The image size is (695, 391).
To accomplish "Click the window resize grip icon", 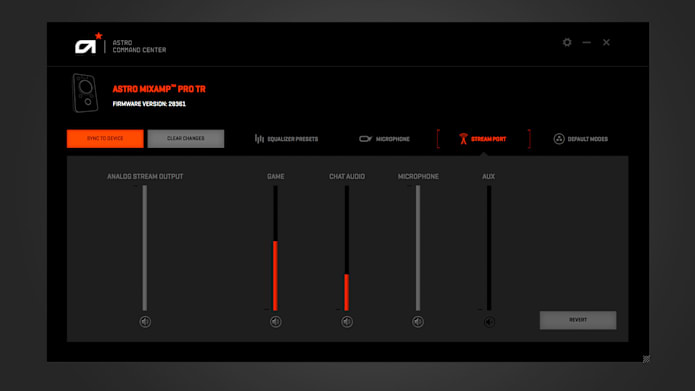I will point(646,359).
